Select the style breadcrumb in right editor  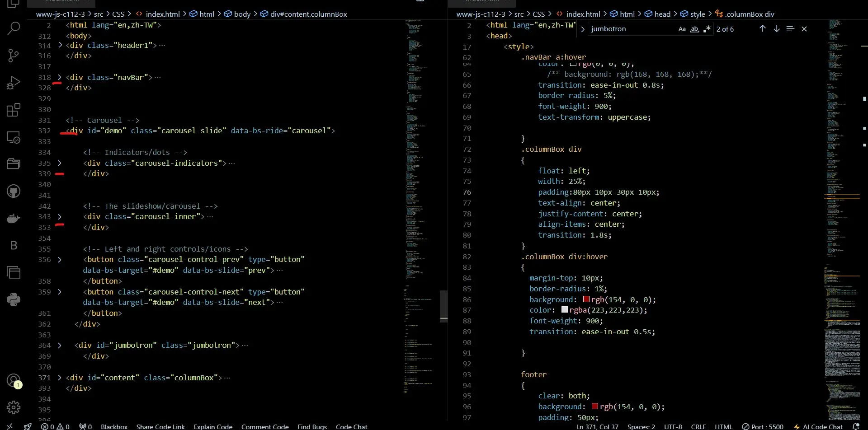click(x=697, y=14)
